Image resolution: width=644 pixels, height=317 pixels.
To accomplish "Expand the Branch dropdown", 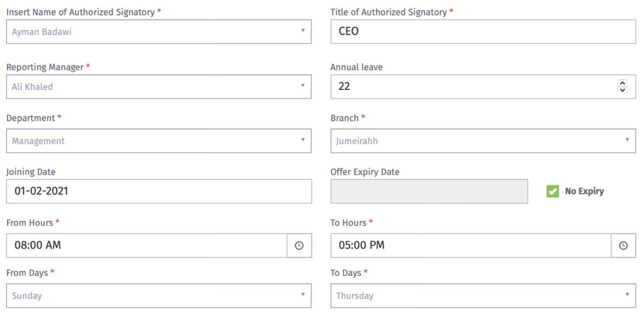I will coord(483,141).
